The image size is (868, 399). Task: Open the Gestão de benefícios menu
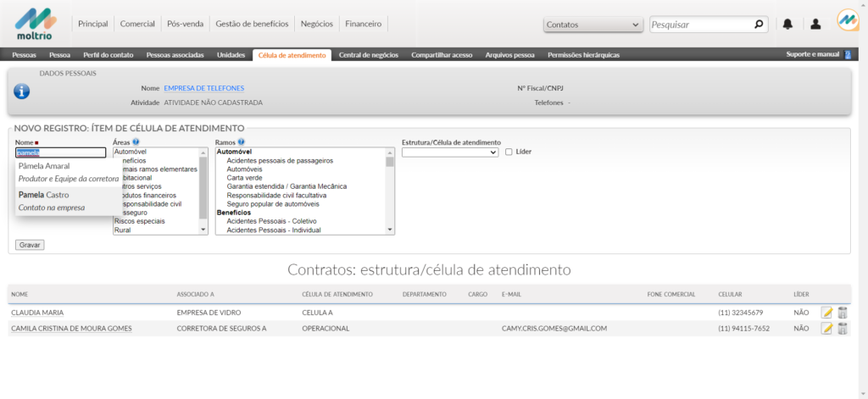[252, 24]
